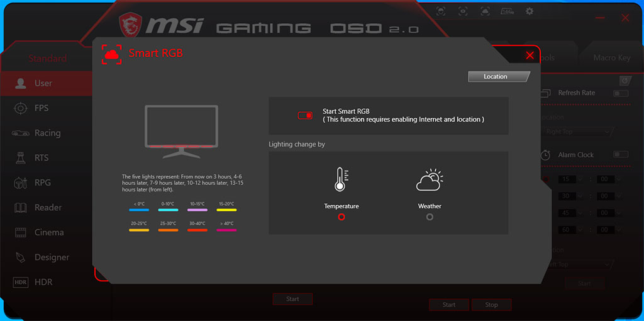644x321 pixels.
Task: Click the internet and location requirement note
Action: pyautogui.click(x=403, y=120)
